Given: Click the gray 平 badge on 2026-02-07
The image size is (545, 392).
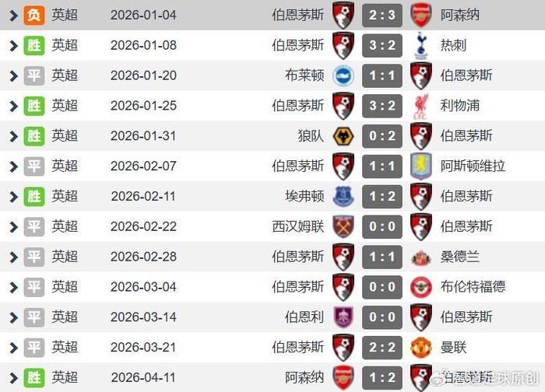Looking at the screenshot, I should point(34,166).
